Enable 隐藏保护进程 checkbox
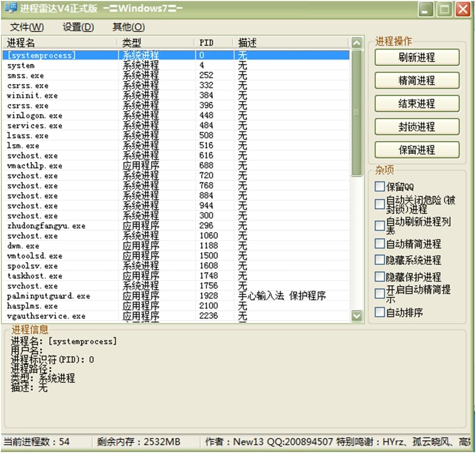Viewport: 476px width, 453px height. pos(379,277)
